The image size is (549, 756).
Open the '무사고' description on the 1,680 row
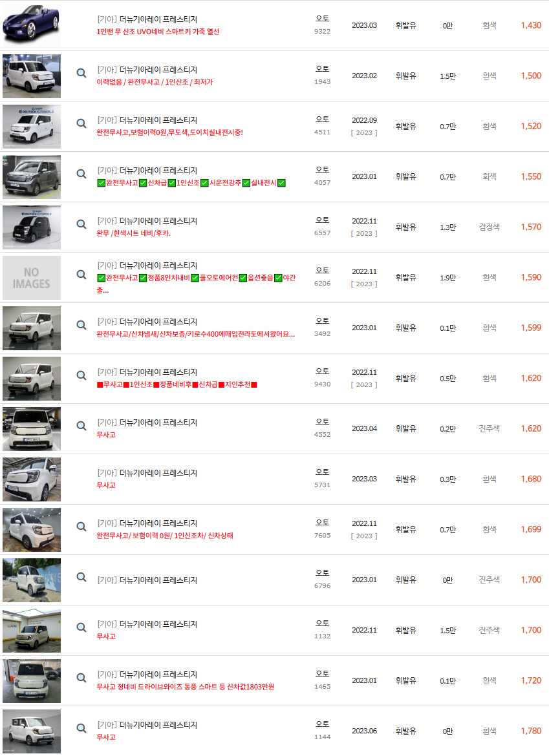[106, 485]
